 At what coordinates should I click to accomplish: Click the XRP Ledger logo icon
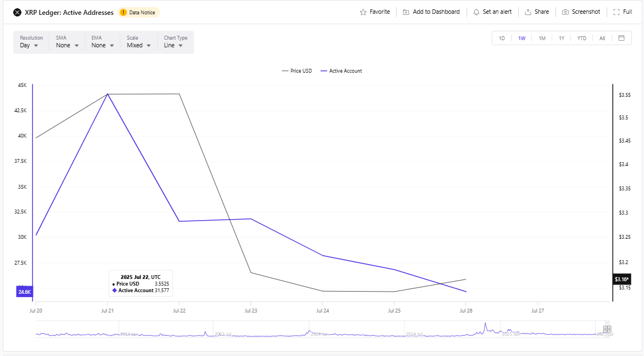(x=16, y=12)
